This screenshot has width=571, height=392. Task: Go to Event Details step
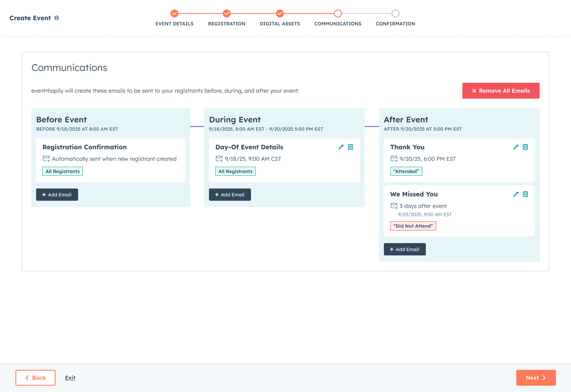click(174, 13)
